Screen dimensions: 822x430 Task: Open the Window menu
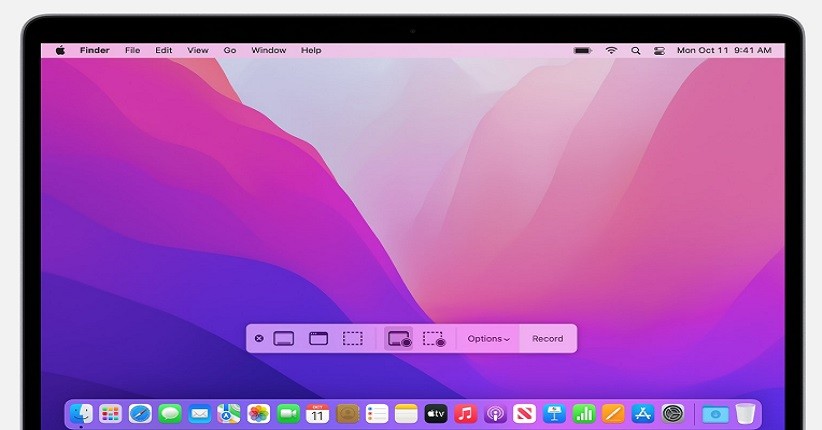pos(268,50)
